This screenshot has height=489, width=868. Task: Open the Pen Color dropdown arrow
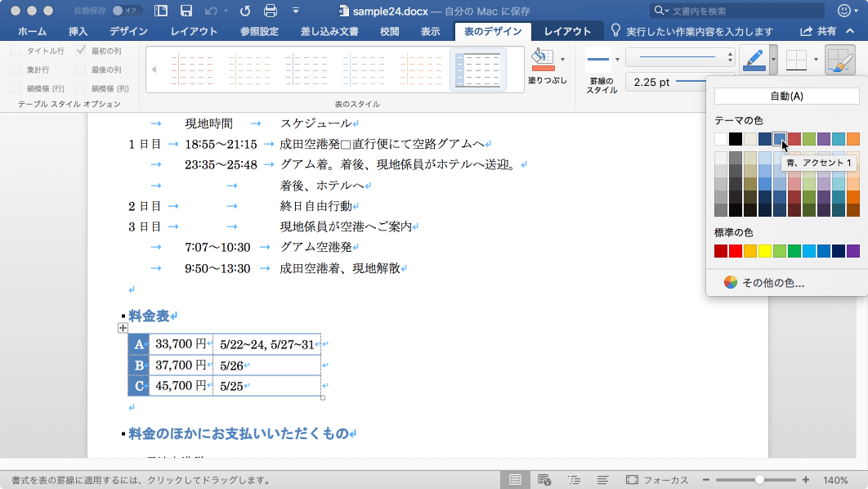click(x=773, y=59)
